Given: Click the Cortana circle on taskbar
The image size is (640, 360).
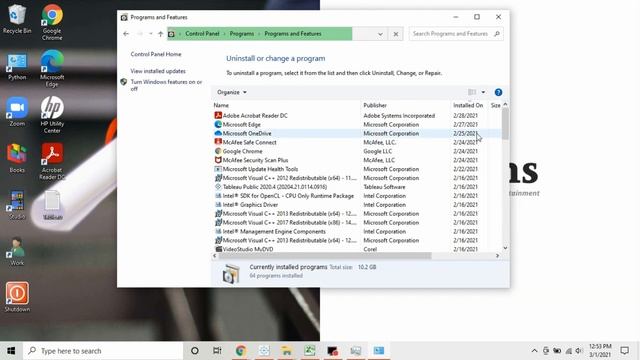Looking at the screenshot, I should [x=195, y=351].
